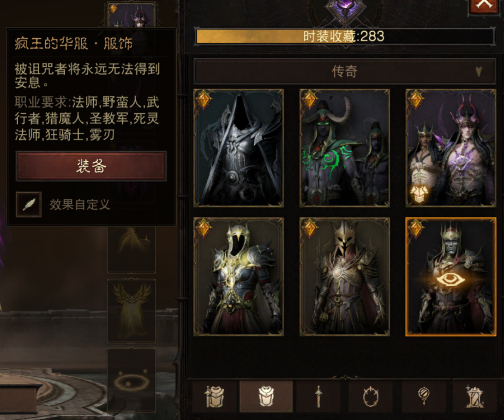Open 效果自定义 effect customization

click(80, 205)
